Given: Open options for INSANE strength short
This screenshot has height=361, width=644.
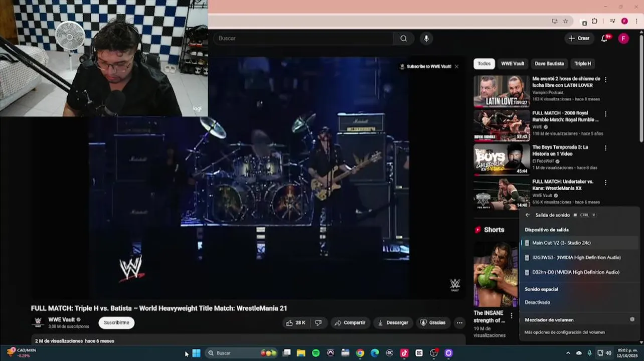Looking at the screenshot, I should pos(511,316).
